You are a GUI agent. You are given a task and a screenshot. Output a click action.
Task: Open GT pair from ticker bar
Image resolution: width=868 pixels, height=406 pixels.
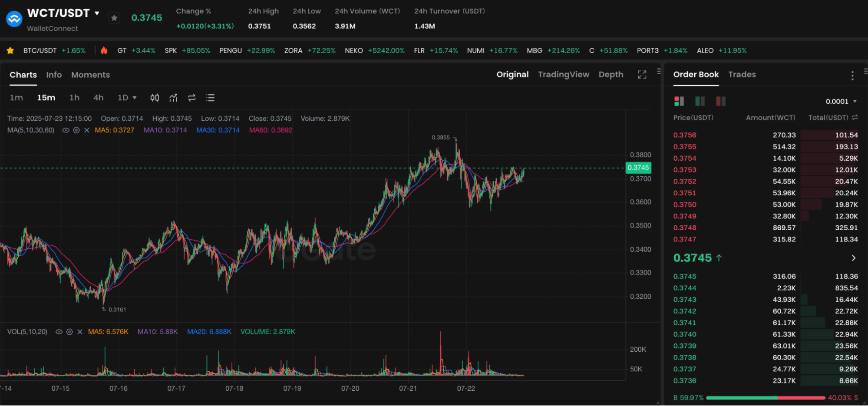tap(136, 50)
